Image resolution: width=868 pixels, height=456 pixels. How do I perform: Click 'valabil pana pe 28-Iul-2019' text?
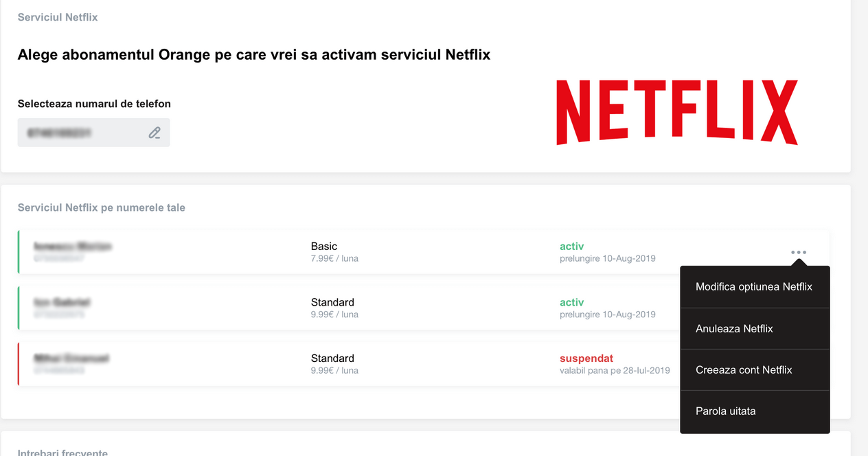click(x=615, y=369)
